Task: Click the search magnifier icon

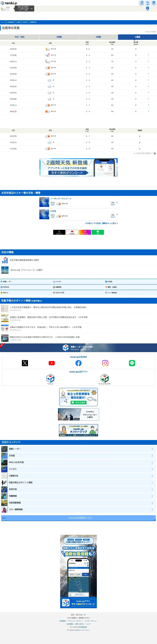Action: click(147, 3)
